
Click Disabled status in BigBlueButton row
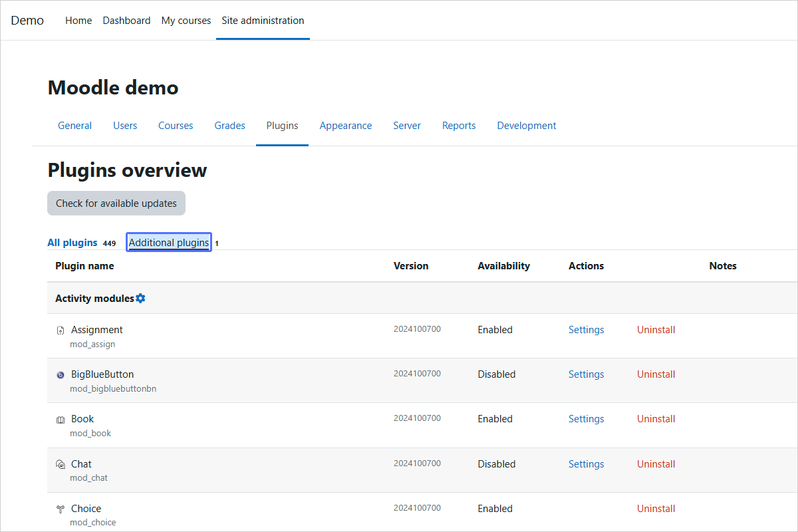click(497, 374)
